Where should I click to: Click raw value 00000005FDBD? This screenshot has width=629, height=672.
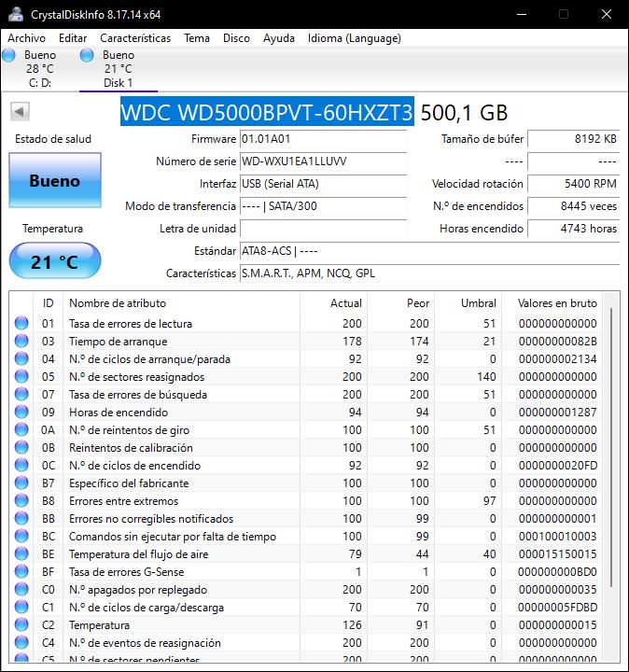click(557, 608)
